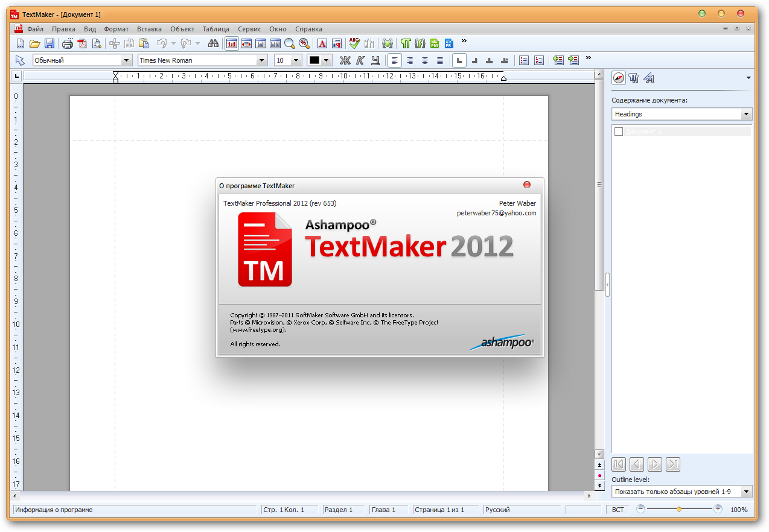Image resolution: width=769 pixels, height=532 pixels.
Task: Click the magnifying glass zoom icon
Action: 290,43
